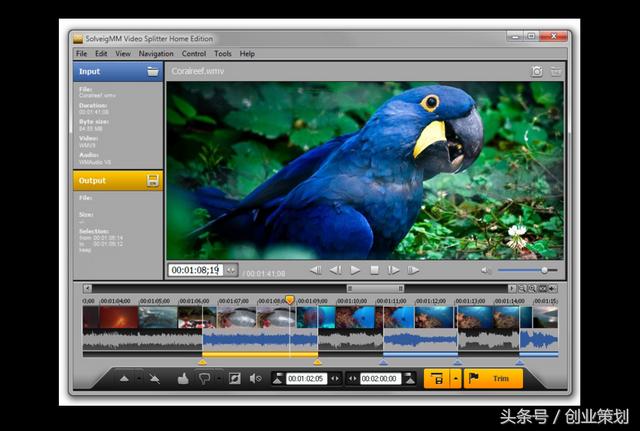640x431 pixels.
Task: Open dropdown arrow beside the orange save button
Action: click(456, 379)
